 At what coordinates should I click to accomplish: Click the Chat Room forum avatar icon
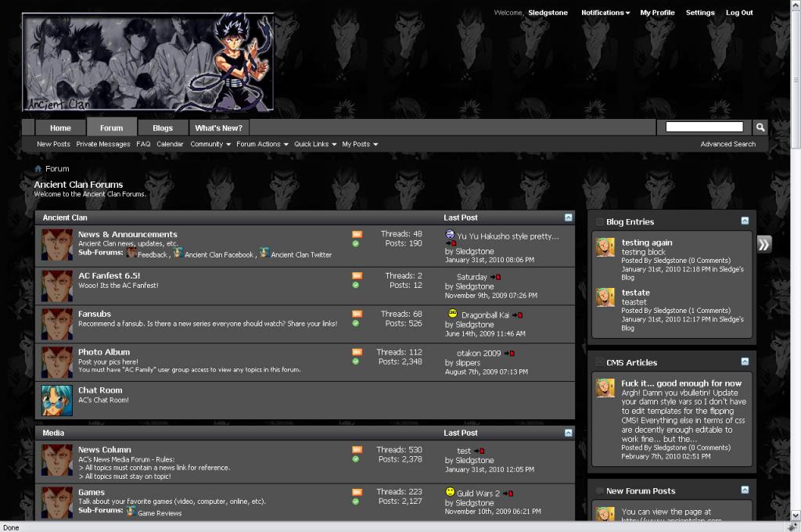click(56, 400)
